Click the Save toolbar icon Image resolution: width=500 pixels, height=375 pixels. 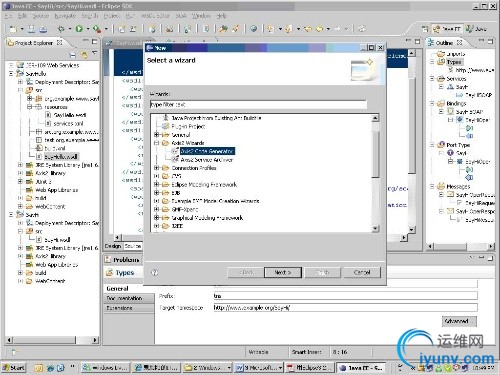(31, 29)
